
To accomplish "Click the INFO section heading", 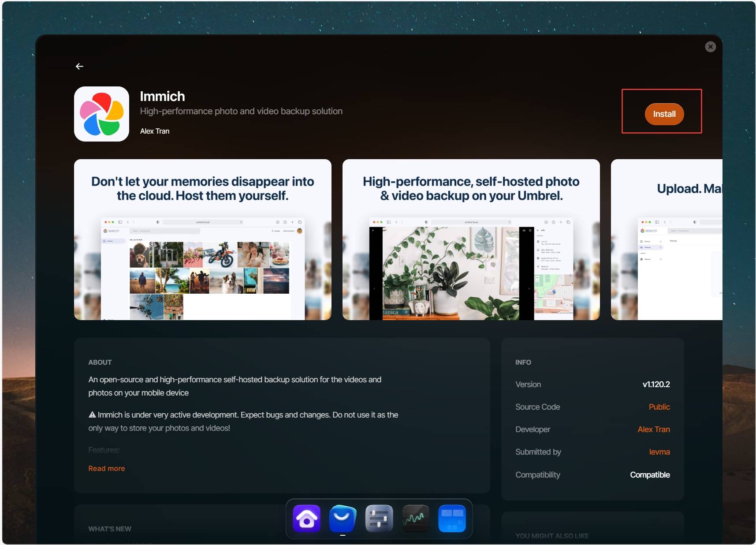I will click(x=523, y=362).
